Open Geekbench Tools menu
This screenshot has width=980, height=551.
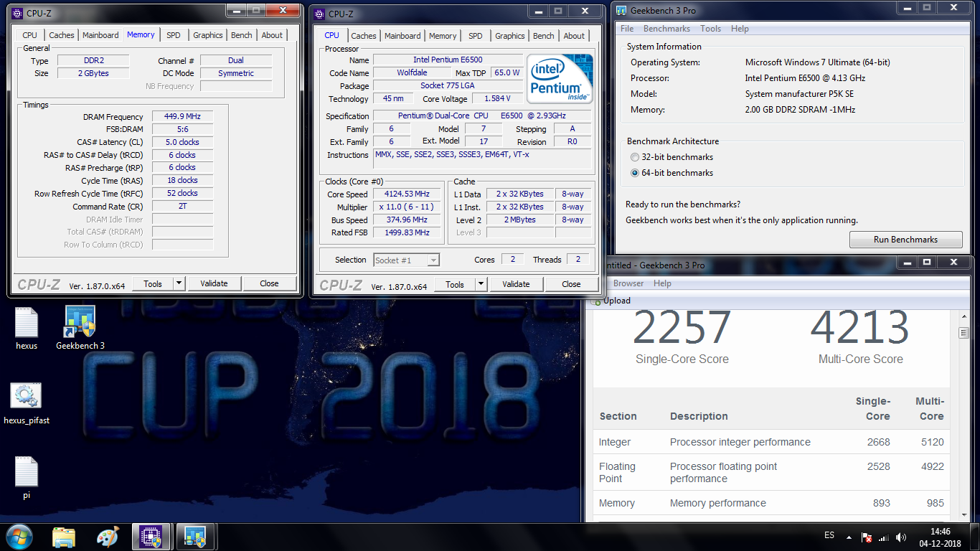click(711, 29)
